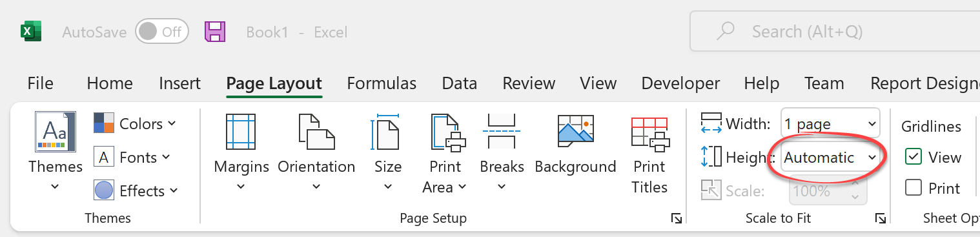Image resolution: width=980 pixels, height=237 pixels.
Task: Open the Team tab
Action: tap(824, 83)
